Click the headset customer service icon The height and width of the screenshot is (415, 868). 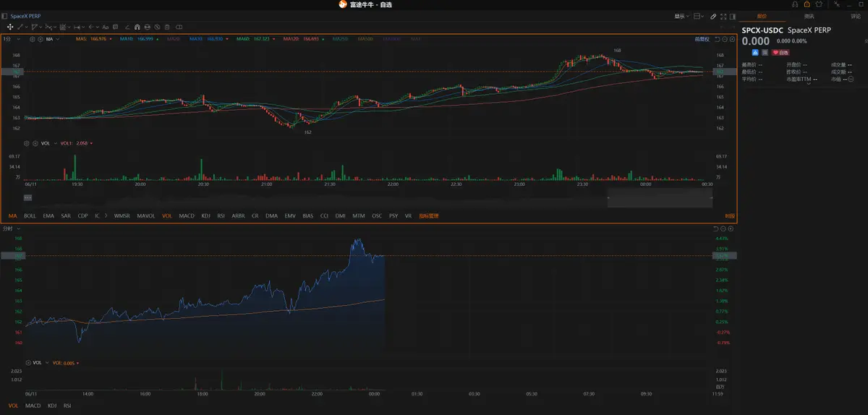click(x=795, y=4)
